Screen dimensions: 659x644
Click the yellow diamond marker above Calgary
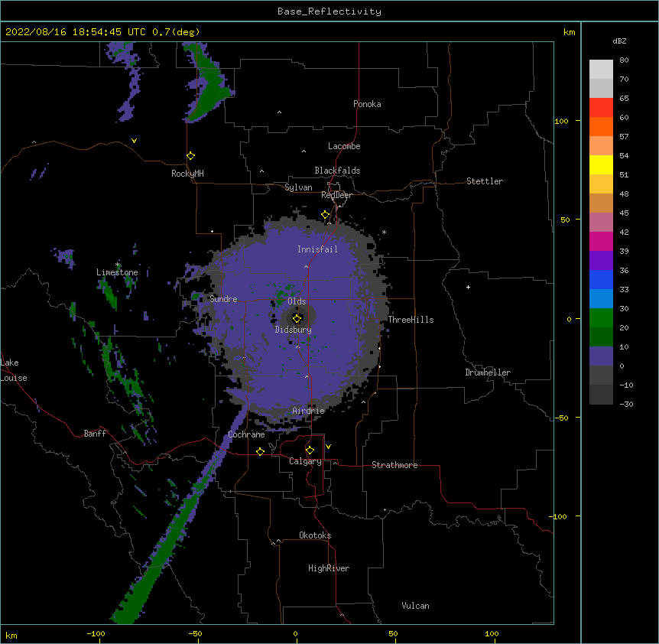(x=310, y=450)
